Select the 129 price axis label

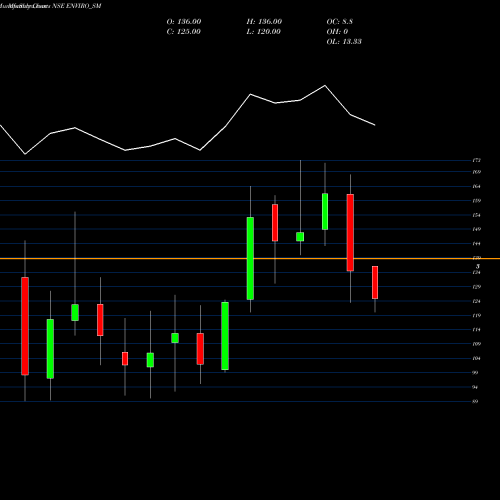coord(477,287)
